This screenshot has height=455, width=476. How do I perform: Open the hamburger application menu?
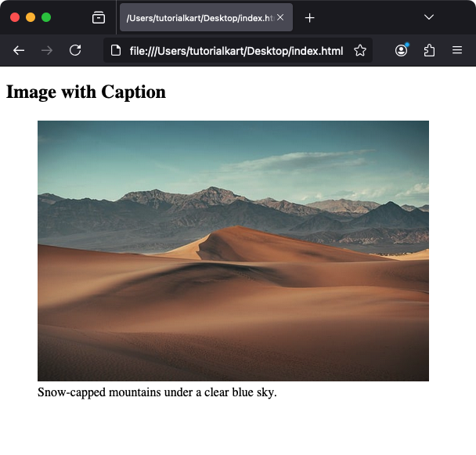pyautogui.click(x=457, y=50)
